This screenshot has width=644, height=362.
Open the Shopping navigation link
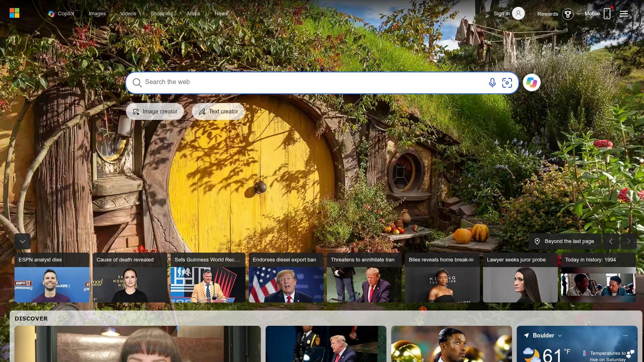(x=162, y=14)
